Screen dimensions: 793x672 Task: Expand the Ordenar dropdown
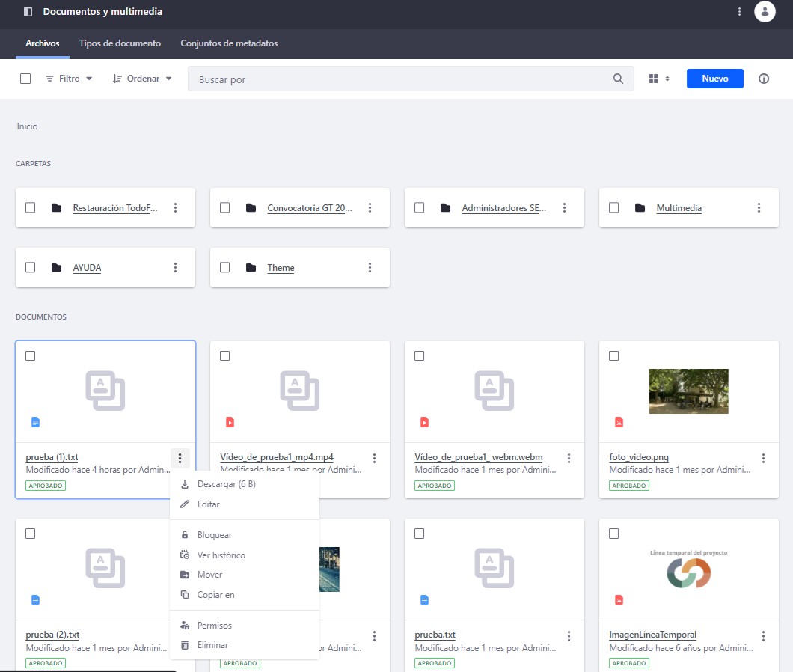click(142, 79)
